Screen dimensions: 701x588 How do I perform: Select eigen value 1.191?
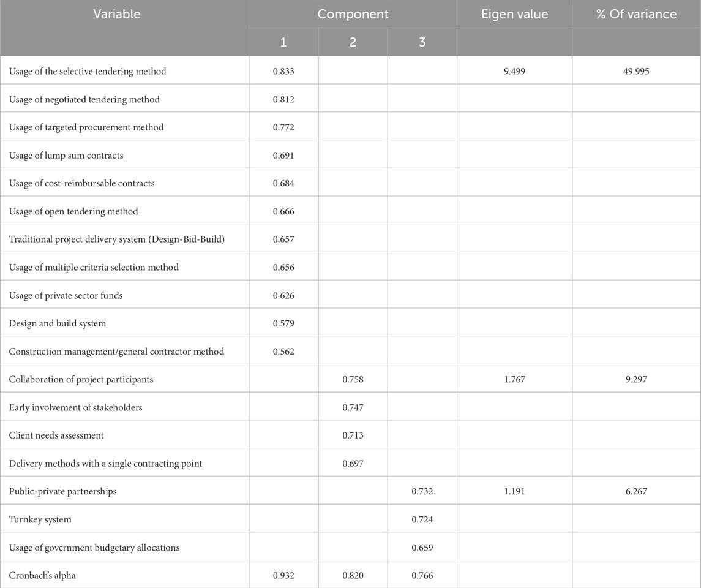514,491
